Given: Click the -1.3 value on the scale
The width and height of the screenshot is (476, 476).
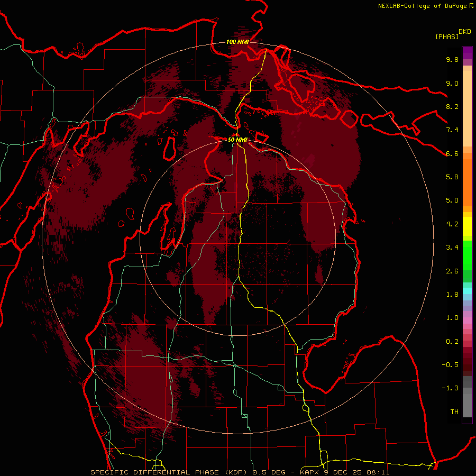Looking at the screenshot, I should 450,388.
